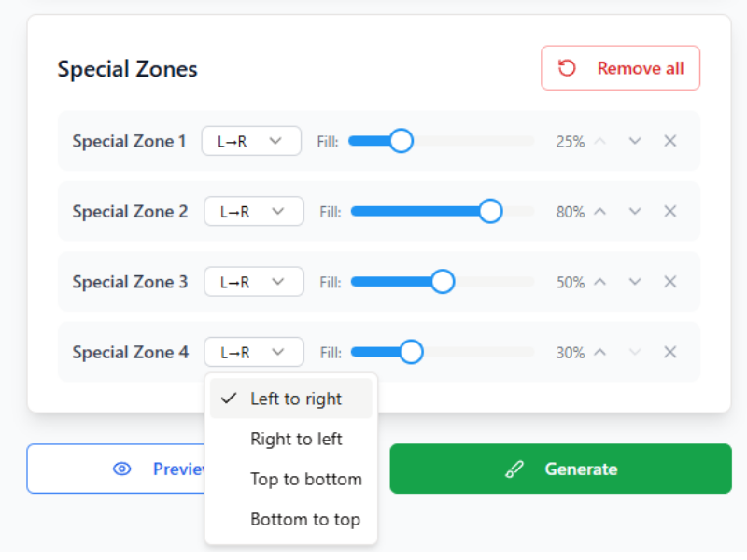The width and height of the screenshot is (747, 560).
Task: Move Special Zone 4 up
Action: tap(600, 352)
